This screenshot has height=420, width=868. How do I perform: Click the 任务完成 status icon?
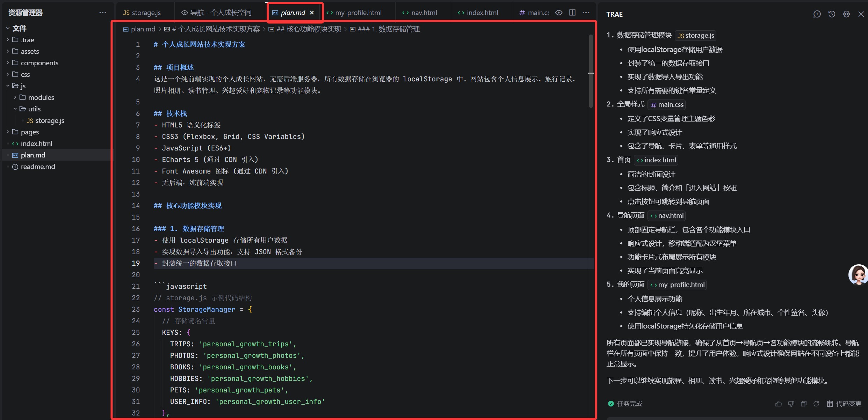pyautogui.click(x=611, y=404)
